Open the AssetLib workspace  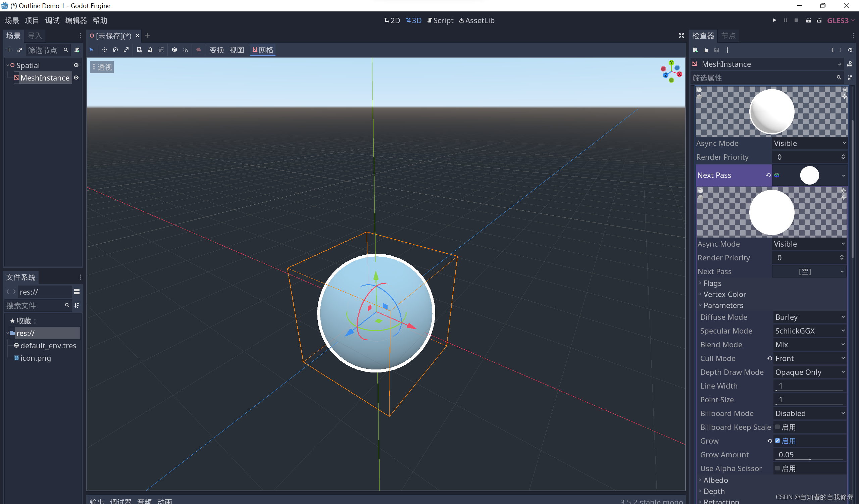476,20
